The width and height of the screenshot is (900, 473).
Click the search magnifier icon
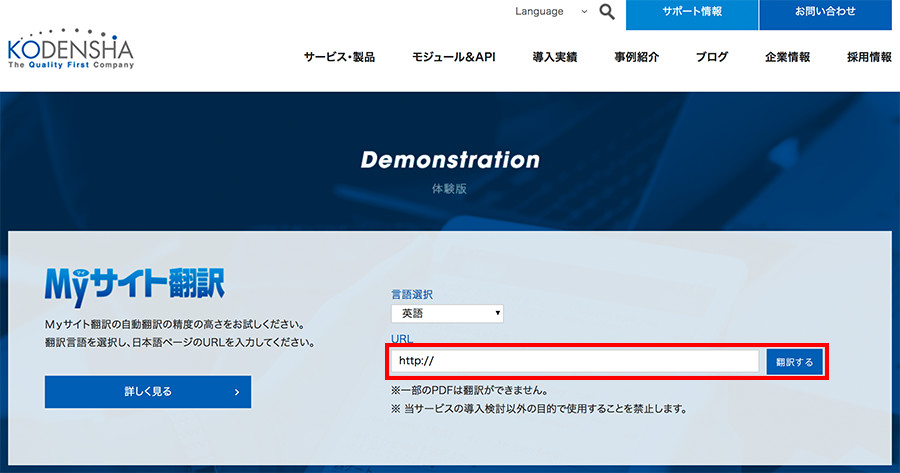607,11
